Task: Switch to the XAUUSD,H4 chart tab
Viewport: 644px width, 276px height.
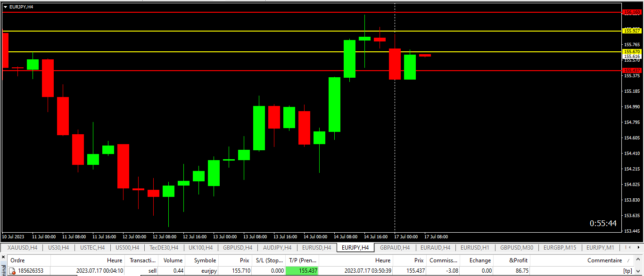Action: tap(23, 247)
